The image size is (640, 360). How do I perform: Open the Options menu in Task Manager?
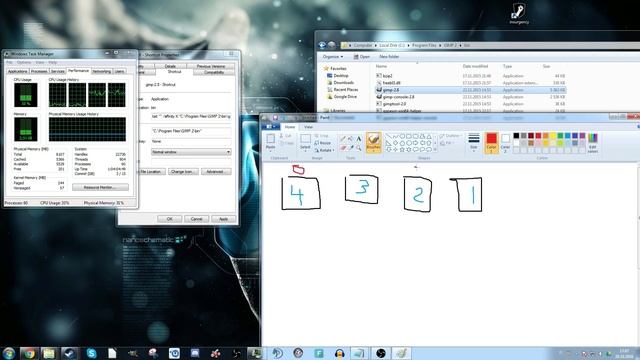point(24,62)
